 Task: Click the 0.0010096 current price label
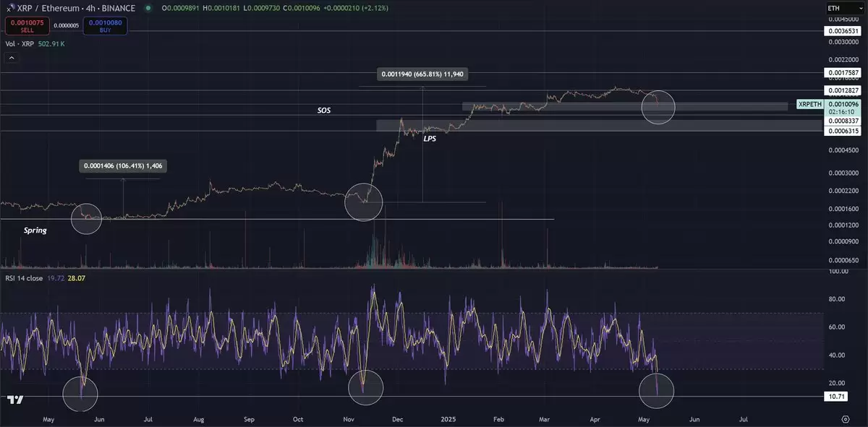tap(843, 104)
